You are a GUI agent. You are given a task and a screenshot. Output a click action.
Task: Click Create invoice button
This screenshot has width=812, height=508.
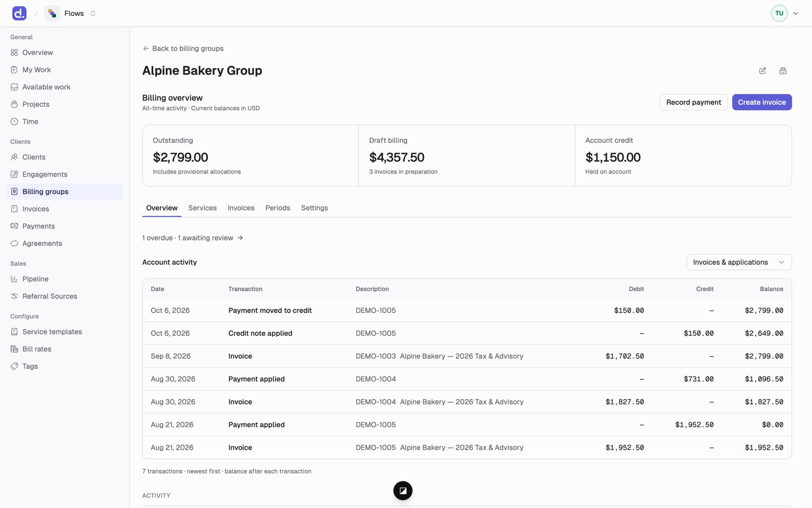(x=762, y=102)
